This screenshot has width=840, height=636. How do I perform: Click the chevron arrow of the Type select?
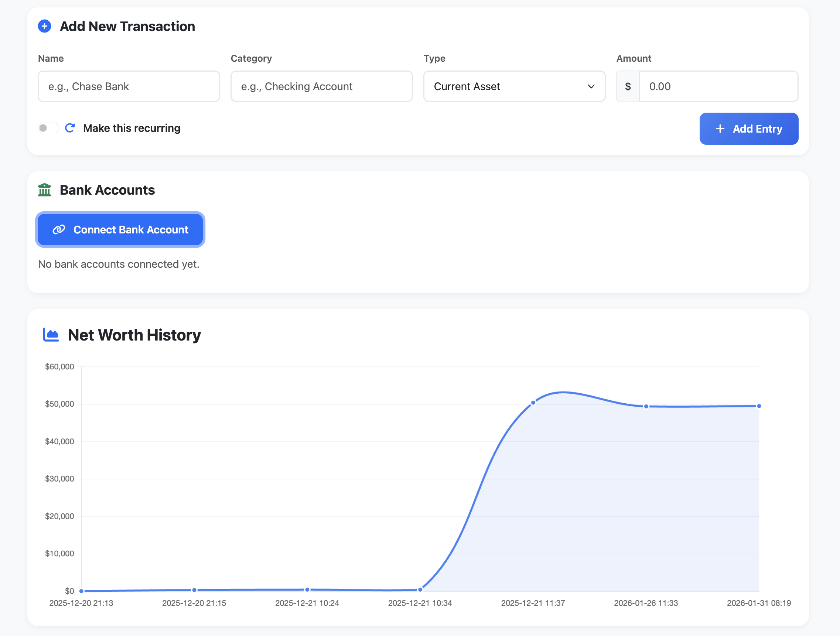tap(591, 86)
